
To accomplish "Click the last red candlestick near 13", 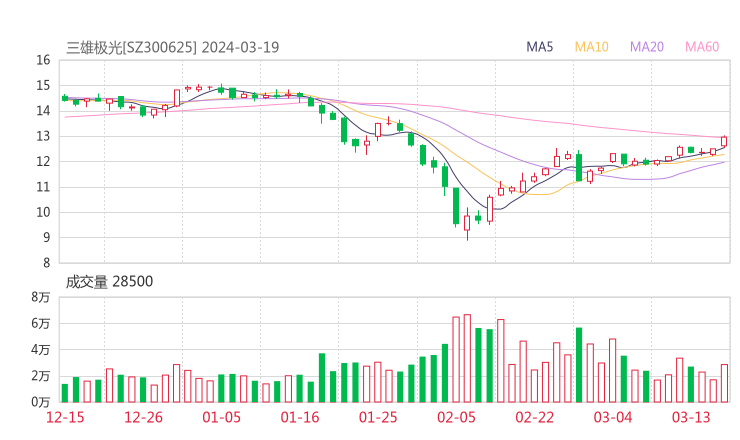I will 724,141.
